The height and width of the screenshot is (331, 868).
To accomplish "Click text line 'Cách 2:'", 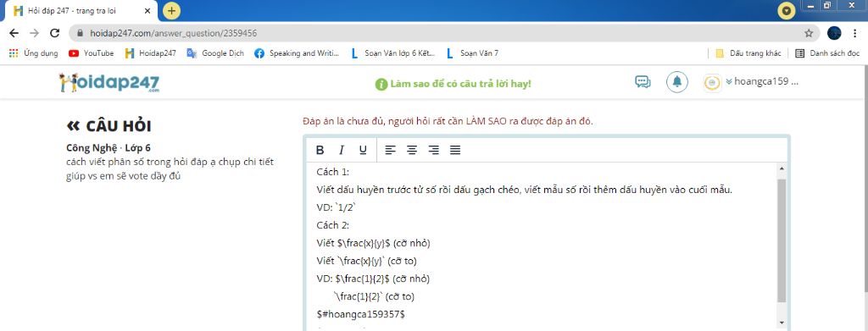I will tap(332, 225).
